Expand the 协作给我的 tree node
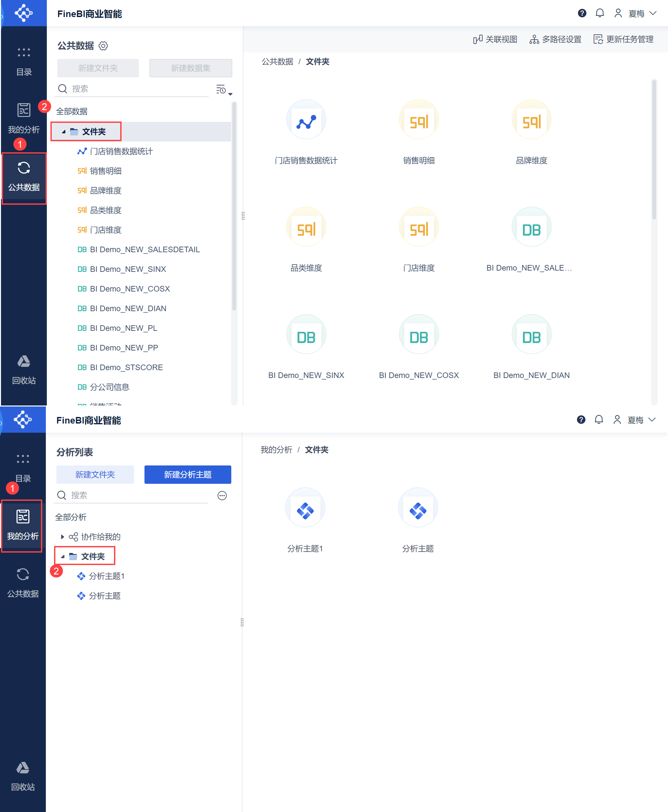The height and width of the screenshot is (812, 668). (x=62, y=537)
